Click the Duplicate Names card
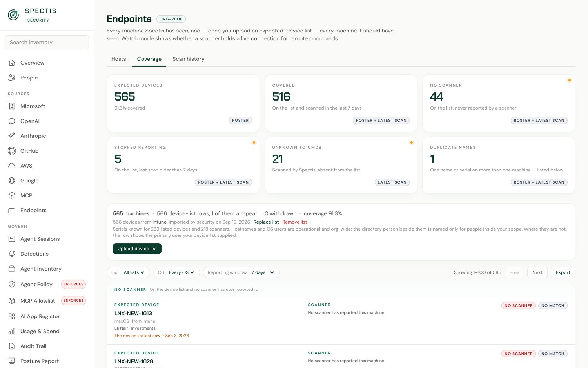 pos(499,165)
